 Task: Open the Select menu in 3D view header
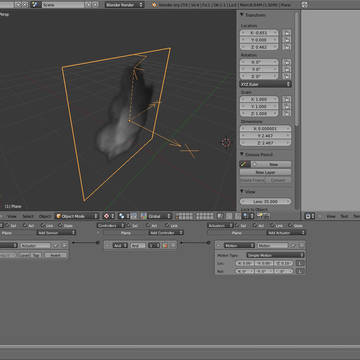[x=28, y=216]
